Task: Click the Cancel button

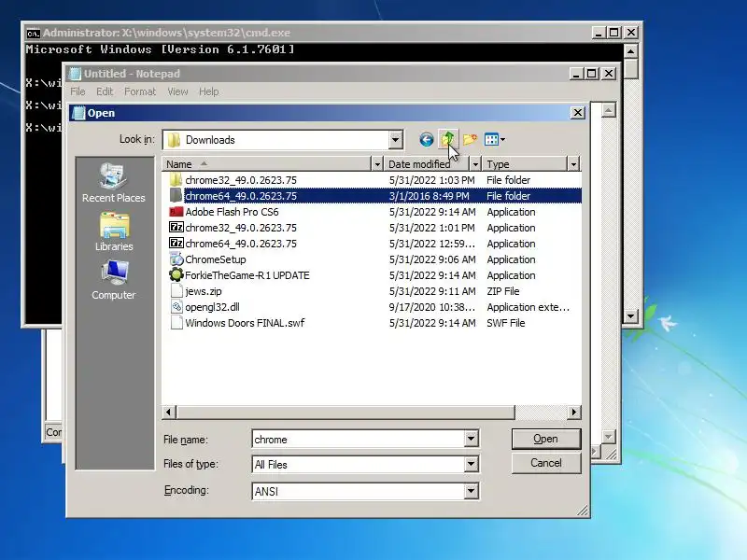Action: click(x=546, y=463)
